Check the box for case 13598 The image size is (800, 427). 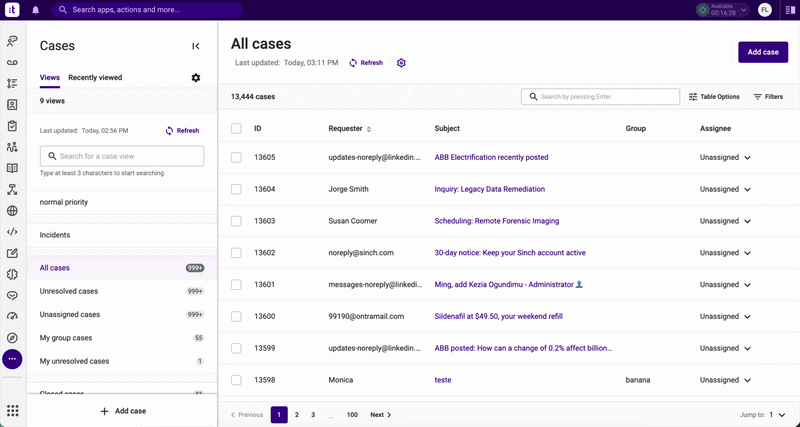[236, 380]
